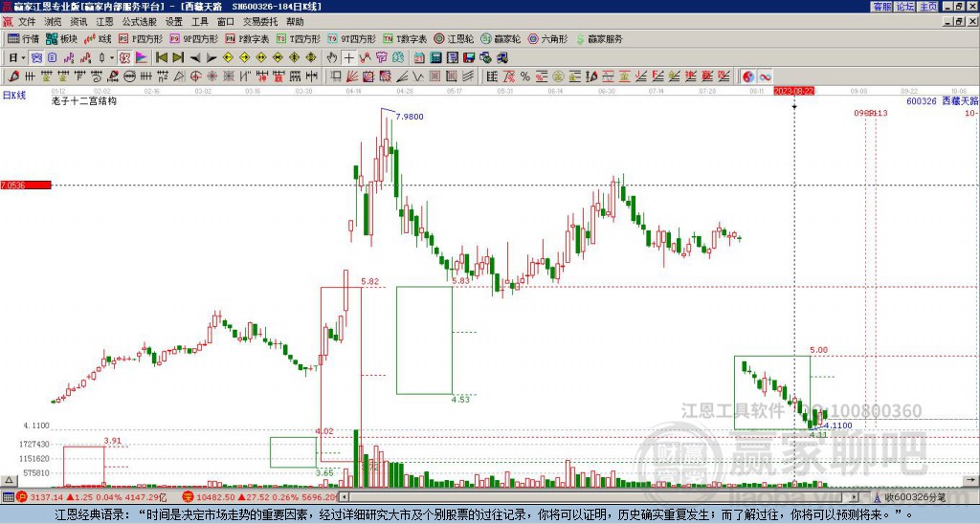The image size is (980, 524).
Task: Click the 日K线 chart label
Action: pos(14,95)
